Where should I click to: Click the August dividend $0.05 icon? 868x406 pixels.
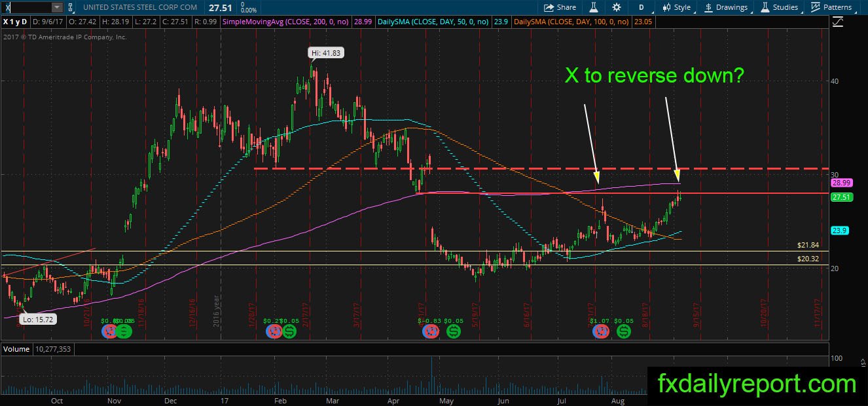pos(624,331)
